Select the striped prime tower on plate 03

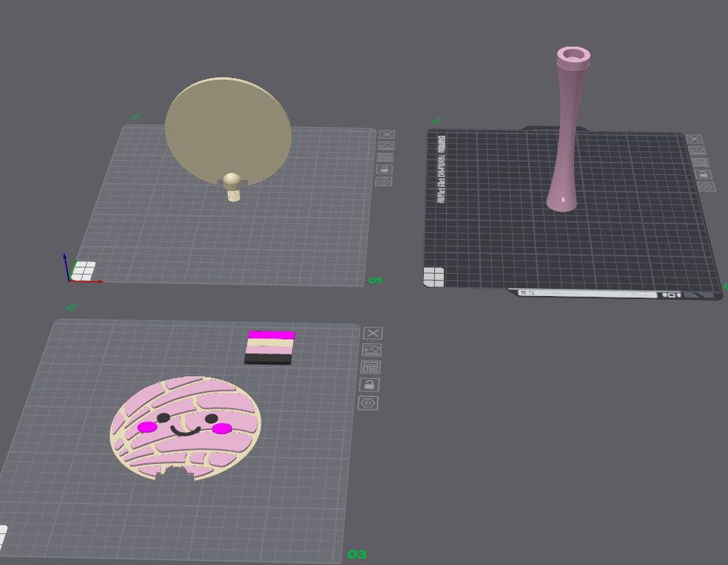tap(270, 347)
